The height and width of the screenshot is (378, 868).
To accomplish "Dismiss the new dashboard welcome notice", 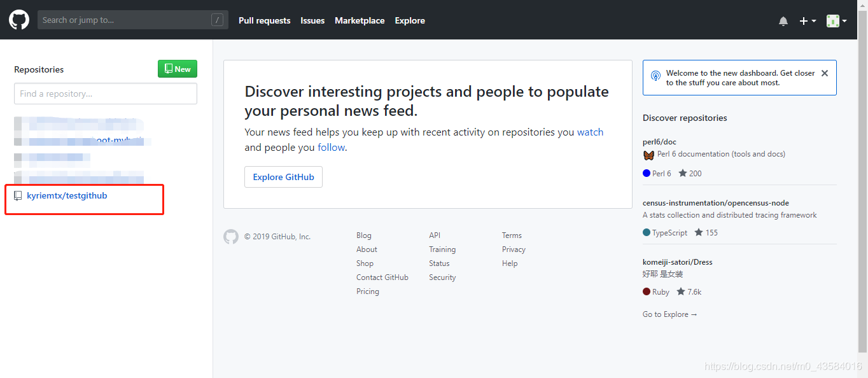I will 825,73.
